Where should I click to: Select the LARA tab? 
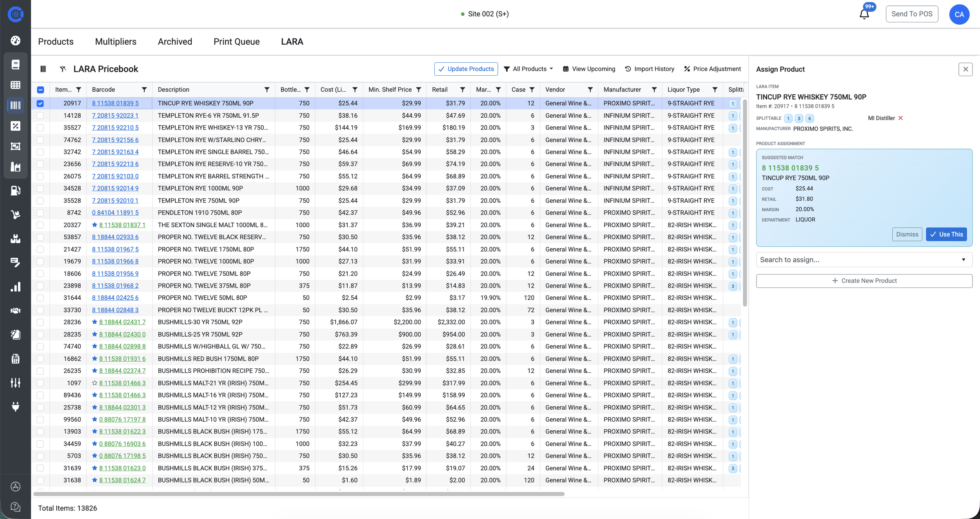point(292,42)
